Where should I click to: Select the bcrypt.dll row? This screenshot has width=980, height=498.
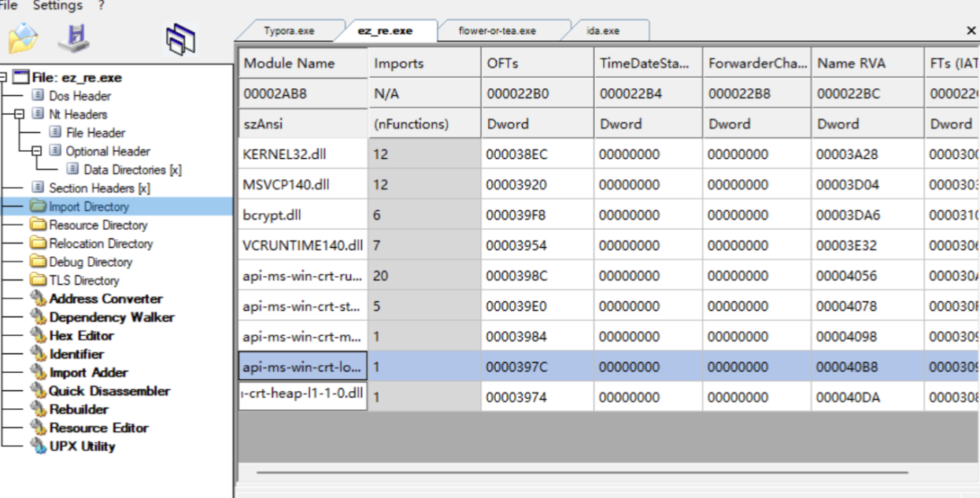point(608,215)
